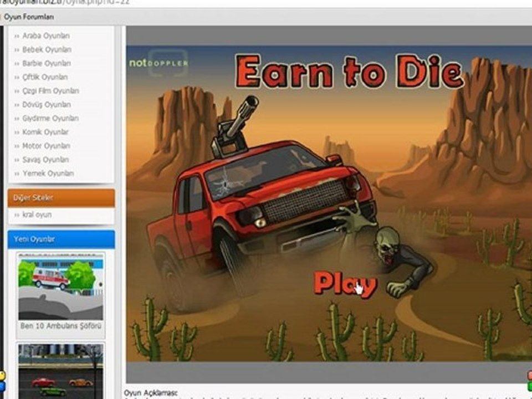
Task: Click the Play button in the game
Action: [345, 284]
